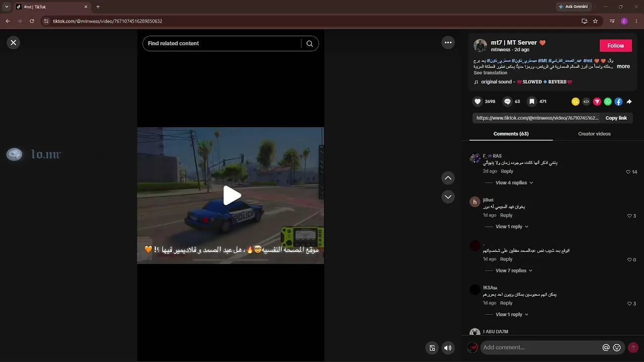Viewport: 644px width, 362px height.
Task: Expand View 1 reply under ji8uri
Action: coord(512,227)
